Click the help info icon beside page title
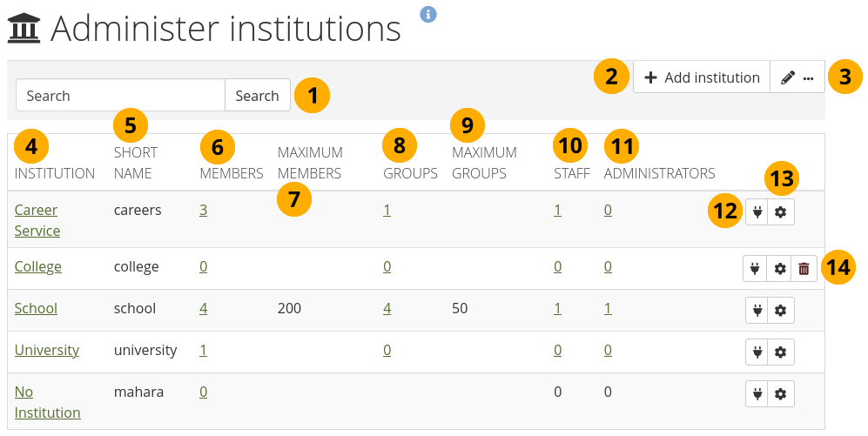The width and height of the screenshot is (868, 436). (x=427, y=14)
